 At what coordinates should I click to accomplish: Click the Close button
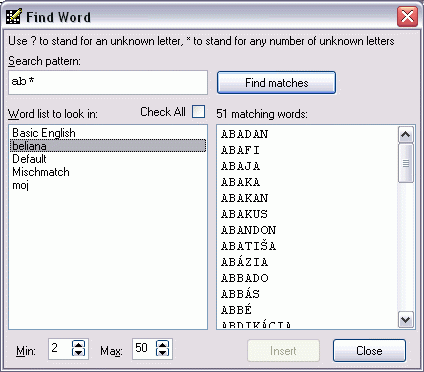point(369,351)
